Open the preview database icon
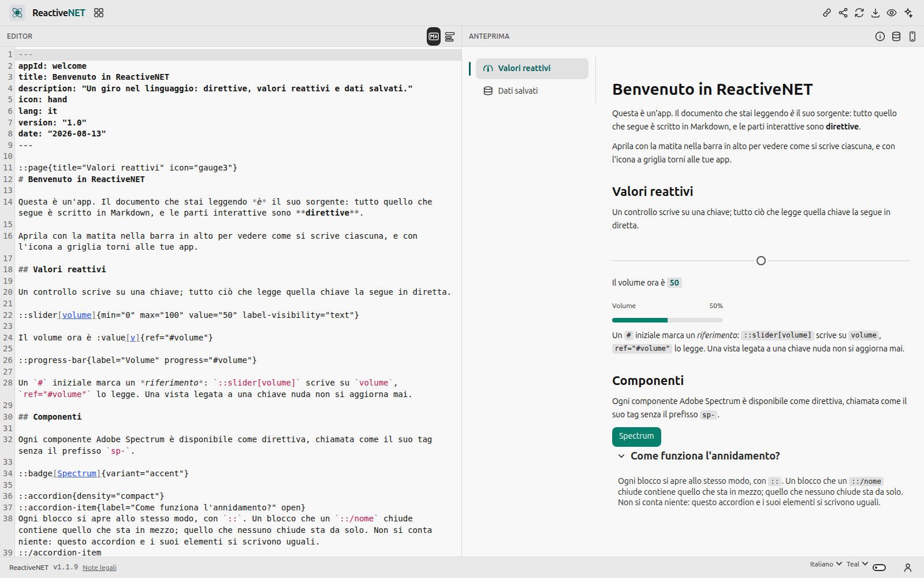The height and width of the screenshot is (578, 924). 896,36
